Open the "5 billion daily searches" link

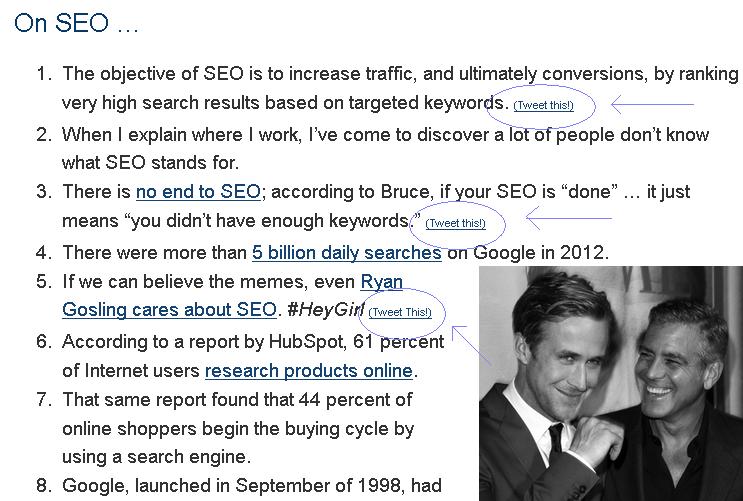[347, 253]
